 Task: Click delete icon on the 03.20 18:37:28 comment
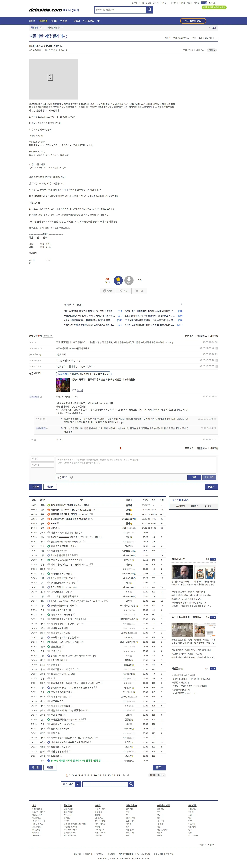coord(217,360)
